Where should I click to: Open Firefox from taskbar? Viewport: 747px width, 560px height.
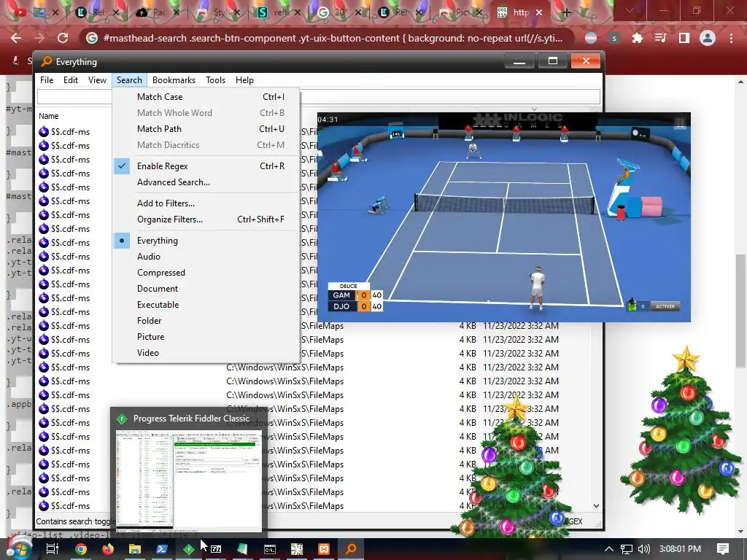108,549
